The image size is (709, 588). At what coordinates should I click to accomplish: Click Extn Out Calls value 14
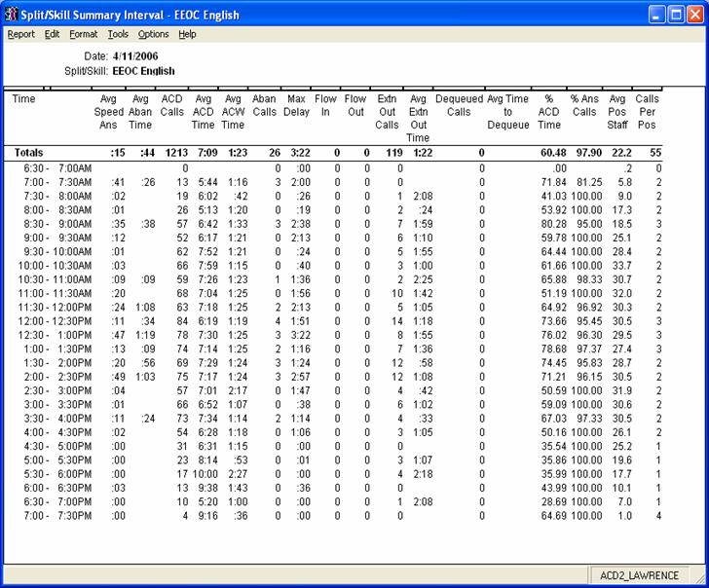[x=397, y=321]
